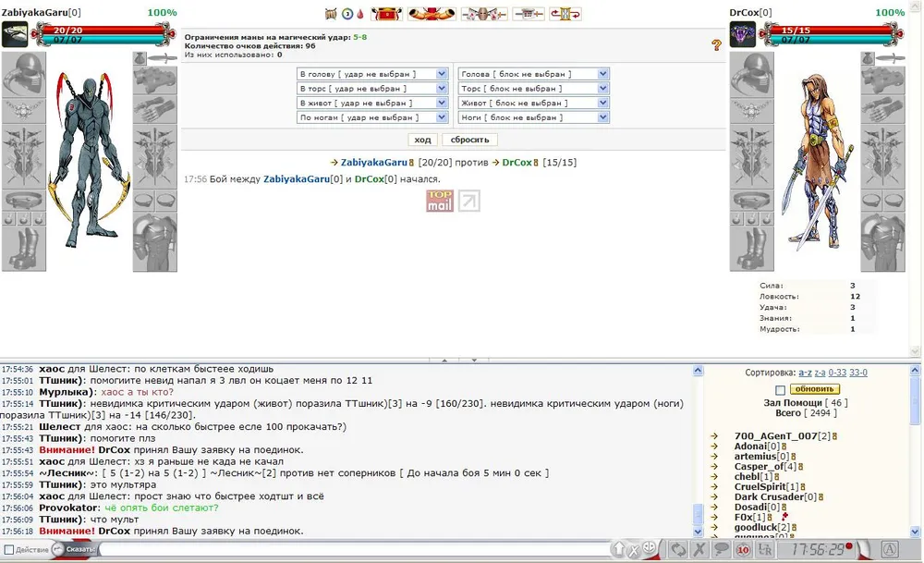Click ZabiyakaGaru's boots equipment slot
Viewport: 924px width, 563px height.
point(24,249)
